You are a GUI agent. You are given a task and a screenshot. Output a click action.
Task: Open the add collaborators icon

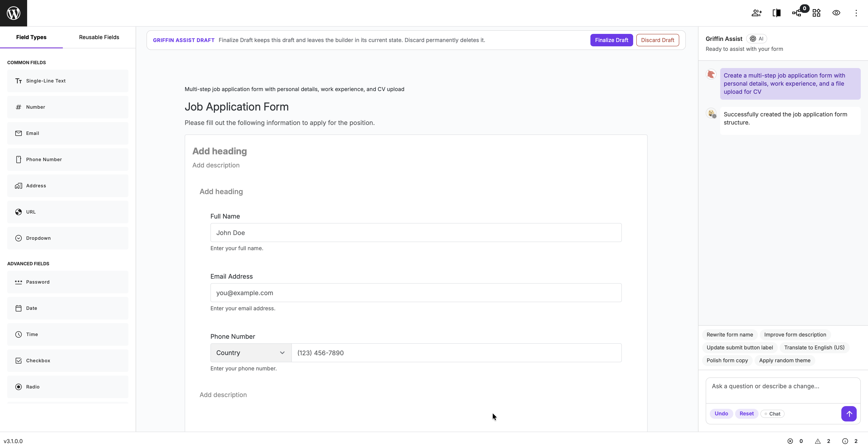click(757, 13)
